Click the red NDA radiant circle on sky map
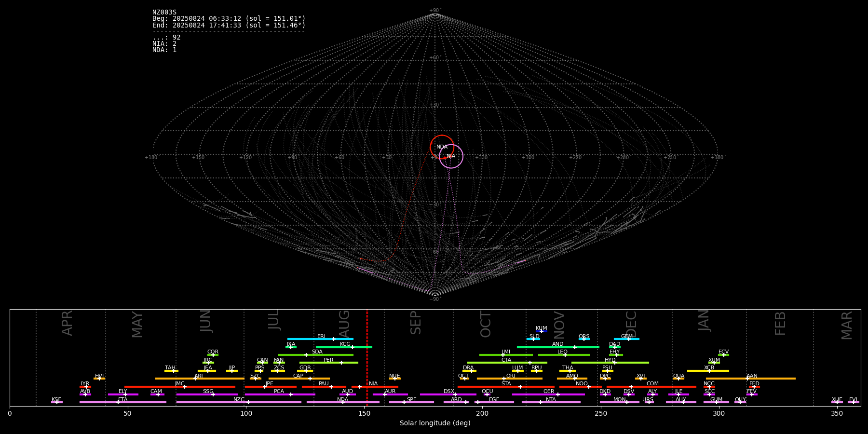 (442, 147)
